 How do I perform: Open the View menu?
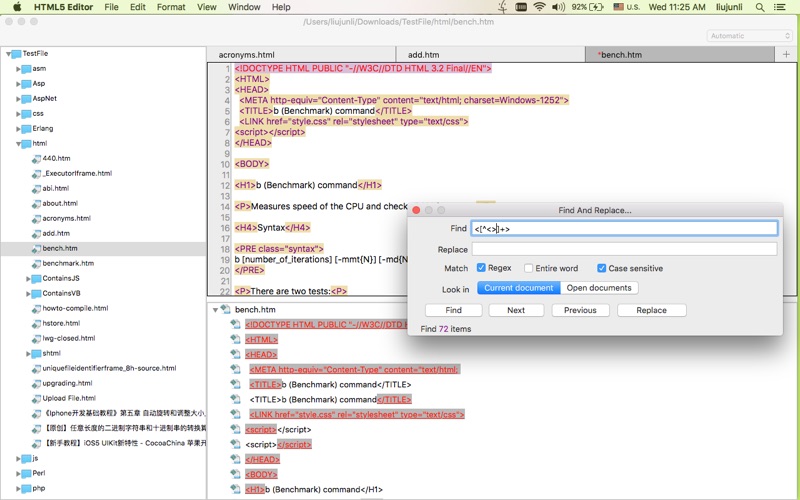coord(207,7)
